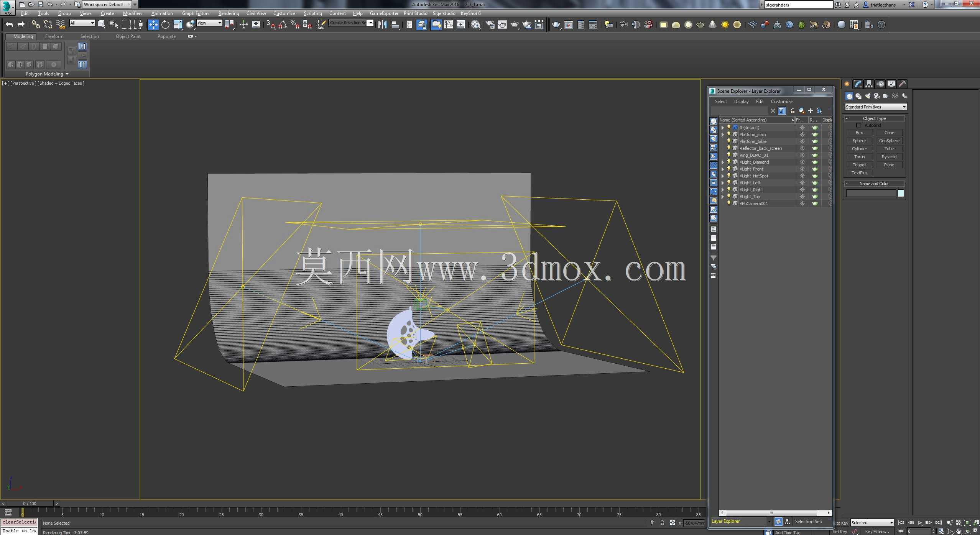Show Shapes category in Create panel
The height and width of the screenshot is (535, 980).
858,96
